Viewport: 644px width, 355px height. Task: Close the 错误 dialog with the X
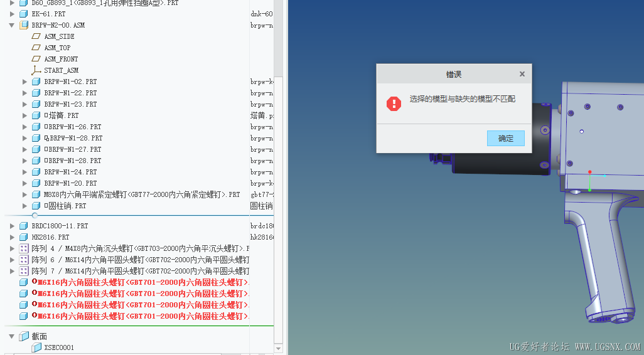click(522, 74)
